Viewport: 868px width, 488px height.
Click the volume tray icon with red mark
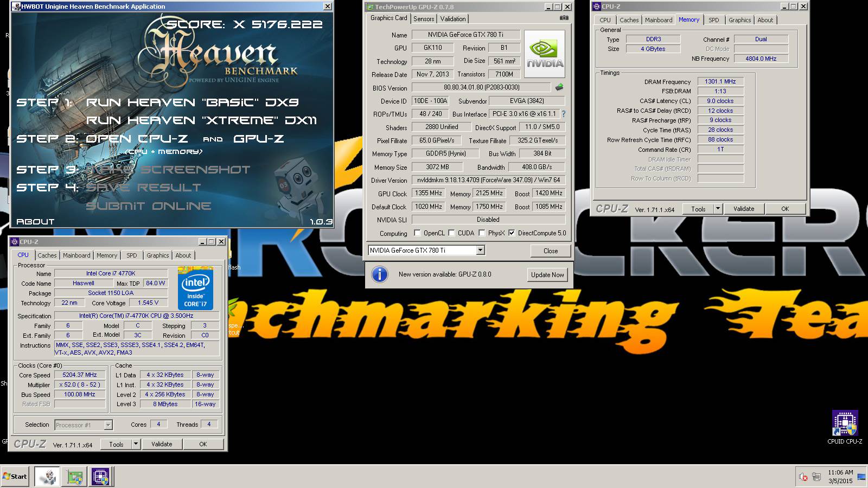[x=803, y=477]
